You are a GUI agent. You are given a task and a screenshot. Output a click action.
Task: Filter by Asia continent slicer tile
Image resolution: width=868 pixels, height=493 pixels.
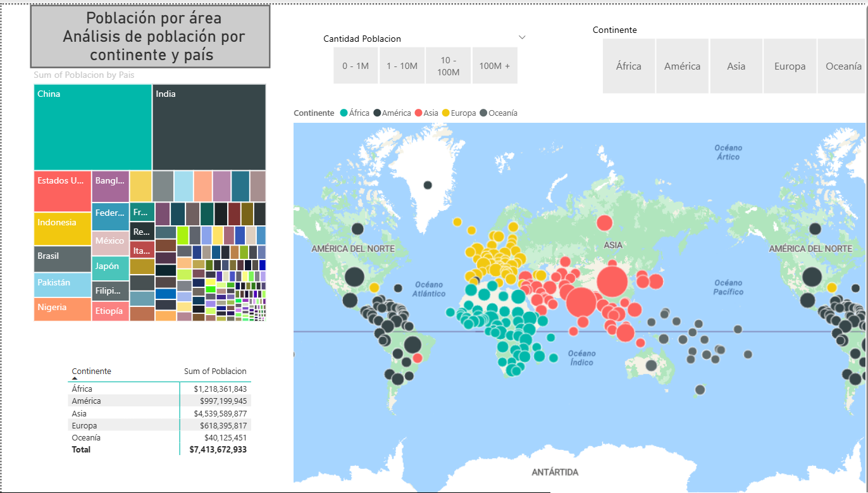736,66
